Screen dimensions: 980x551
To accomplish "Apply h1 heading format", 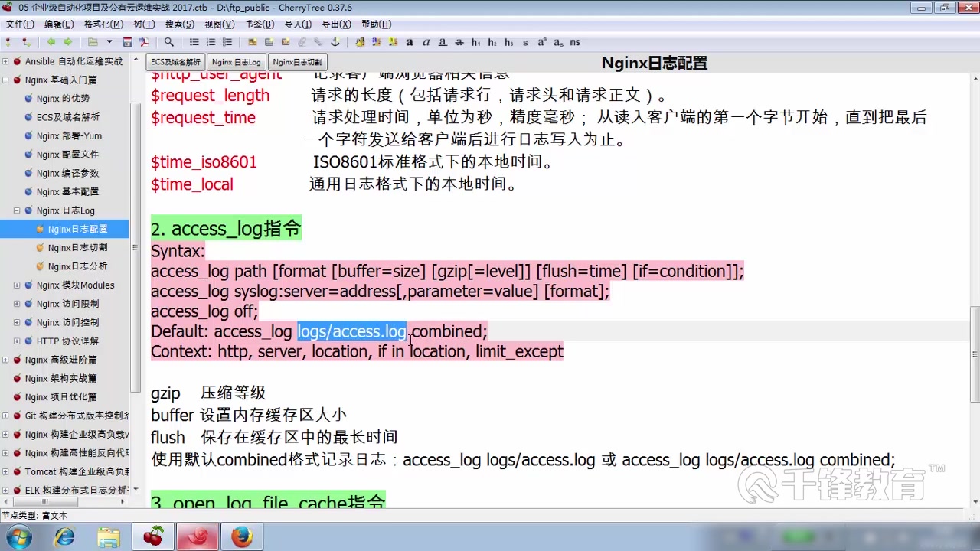I will [475, 42].
